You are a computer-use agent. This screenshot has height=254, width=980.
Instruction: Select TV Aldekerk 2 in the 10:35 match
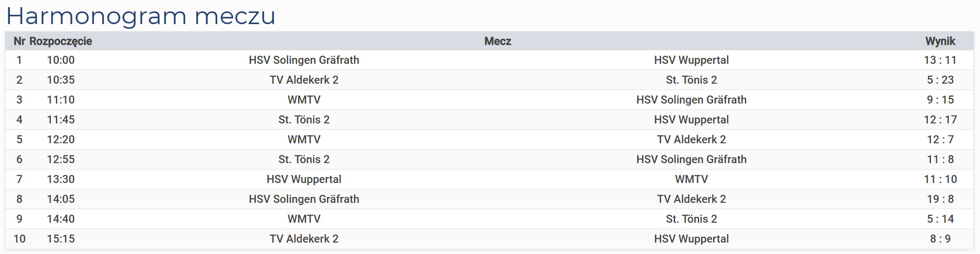[304, 80]
